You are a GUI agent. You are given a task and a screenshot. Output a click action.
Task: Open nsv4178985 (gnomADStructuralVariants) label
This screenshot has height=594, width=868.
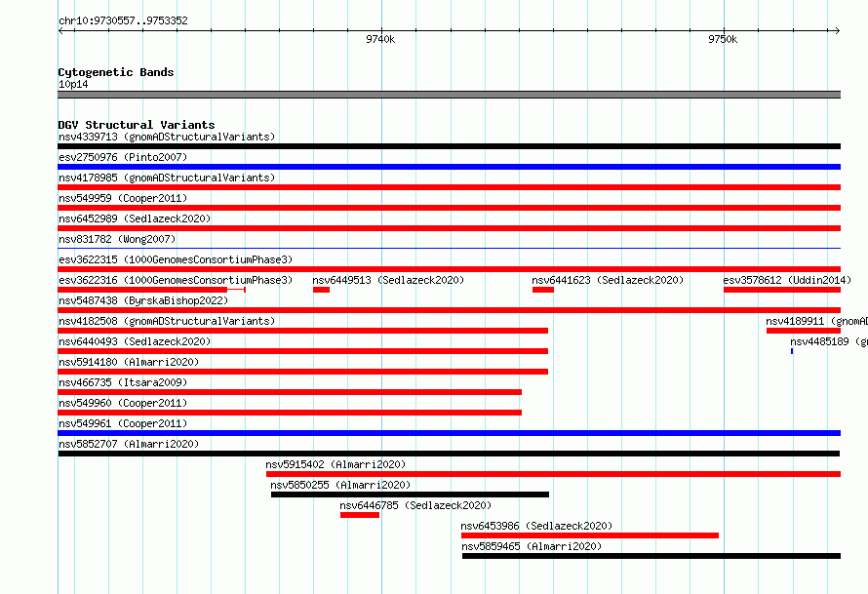click(167, 178)
